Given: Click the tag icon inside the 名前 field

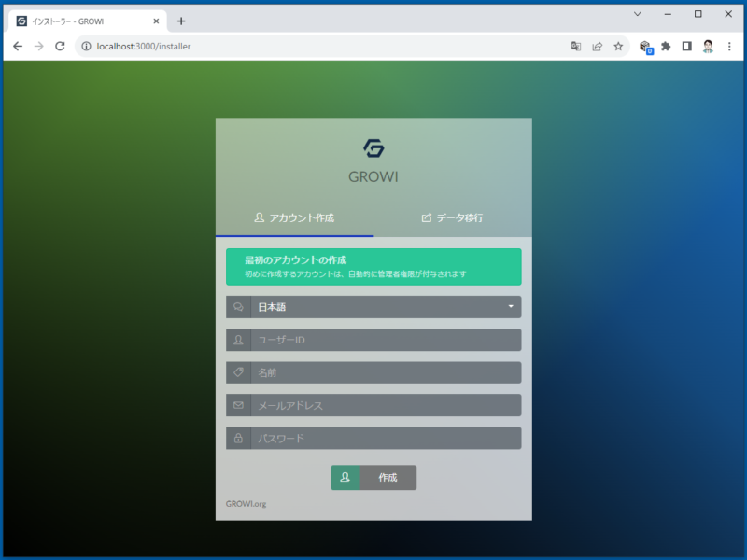Looking at the screenshot, I should coord(237,372).
